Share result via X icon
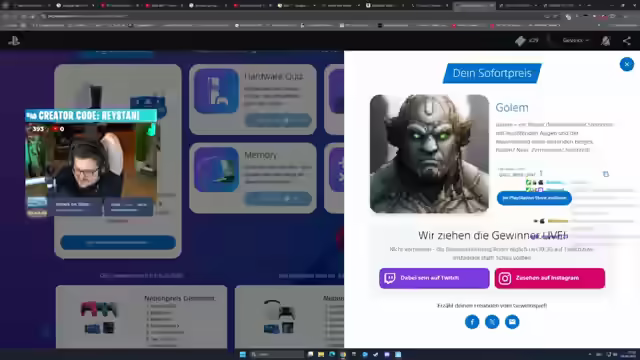The width and height of the screenshot is (640, 360). (x=492, y=322)
